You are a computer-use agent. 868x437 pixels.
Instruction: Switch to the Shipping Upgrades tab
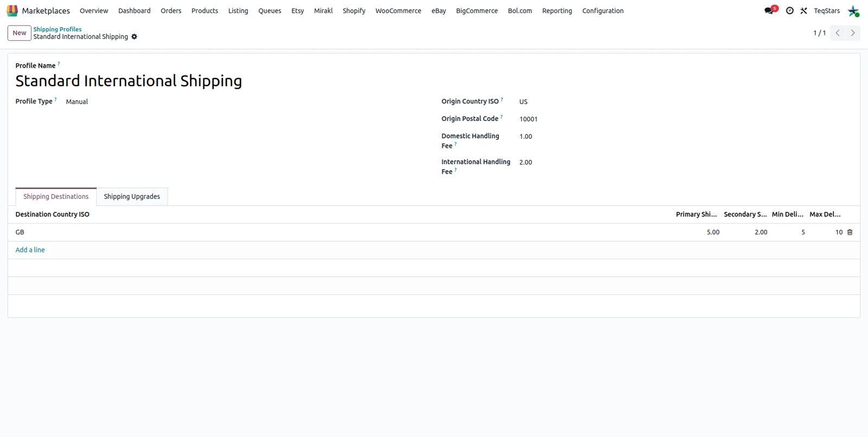[x=132, y=197]
